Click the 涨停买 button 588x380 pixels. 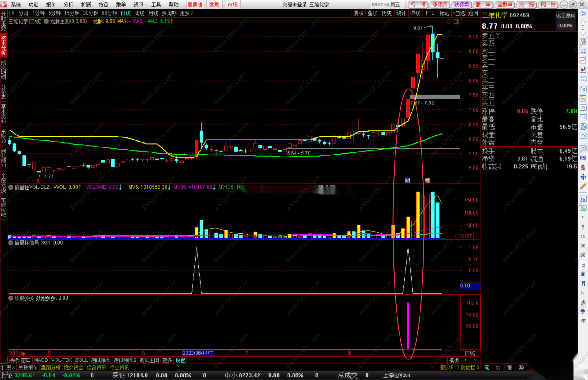440,4
